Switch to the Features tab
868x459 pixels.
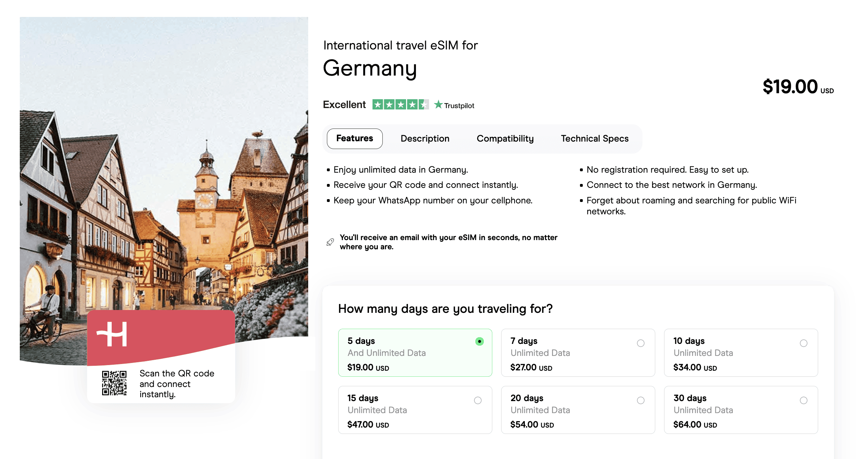354,138
